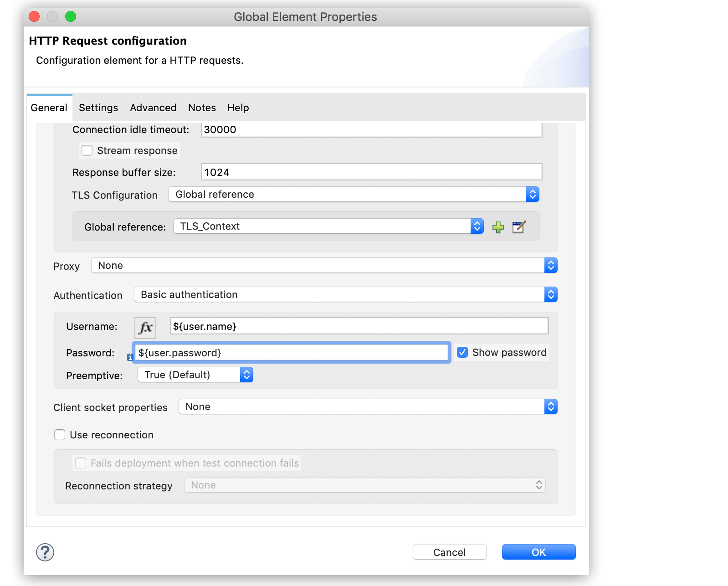Uncheck the Show password checkbox
The height and width of the screenshot is (586, 728).
[462, 352]
